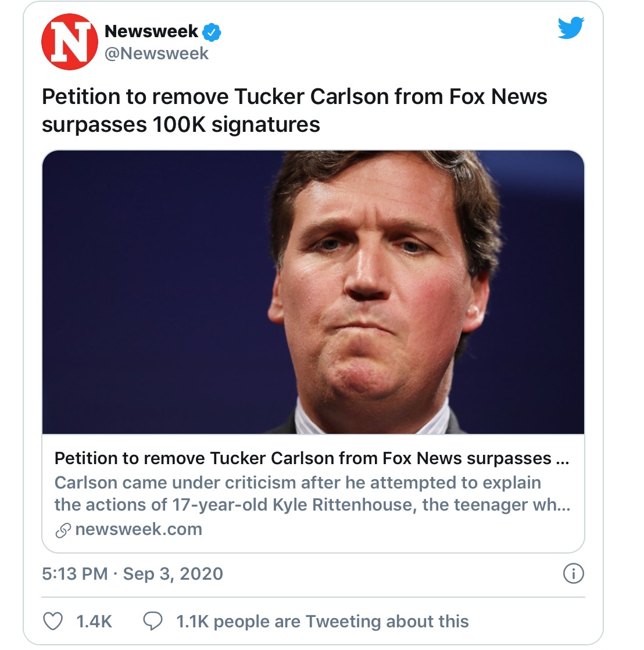Click the "Carlson came under criticism" description line
The width and height of the screenshot is (644, 650).
298,483
